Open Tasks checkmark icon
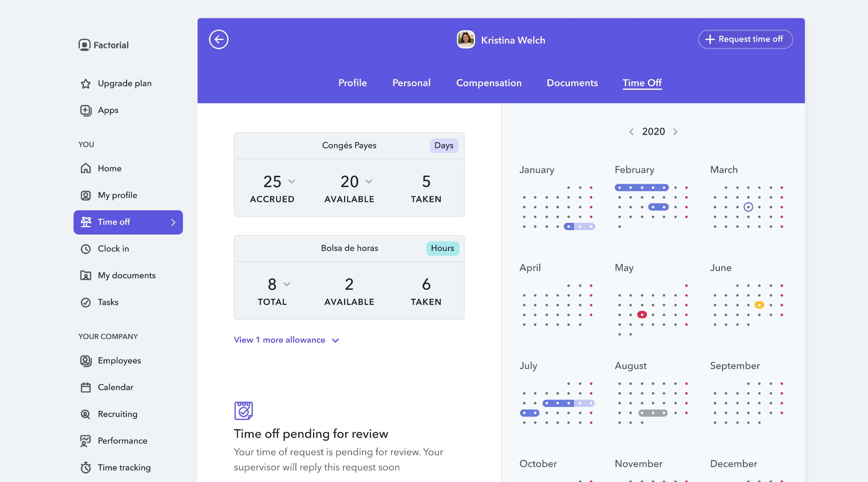 tap(86, 302)
